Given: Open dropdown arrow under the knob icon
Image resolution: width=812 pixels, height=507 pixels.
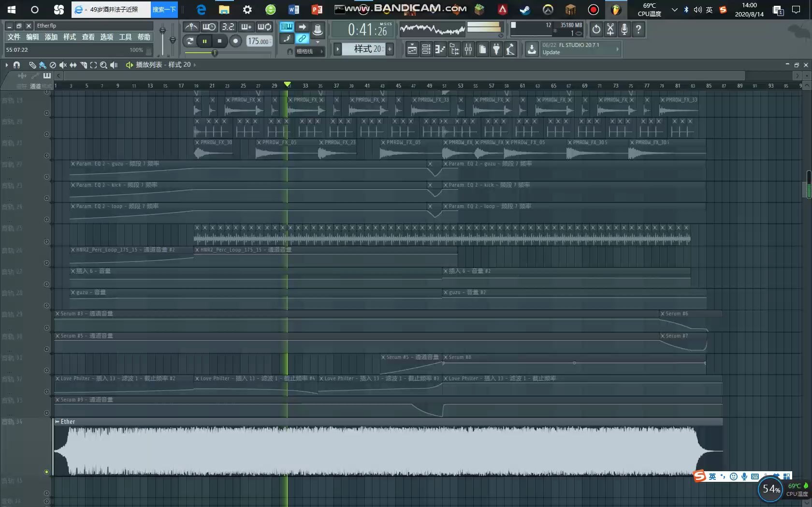Looking at the screenshot, I should (318, 42).
